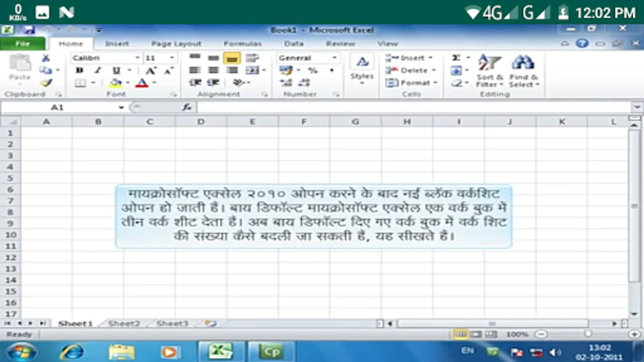
Task: Click the Increase Decimal icon
Action: click(x=286, y=82)
